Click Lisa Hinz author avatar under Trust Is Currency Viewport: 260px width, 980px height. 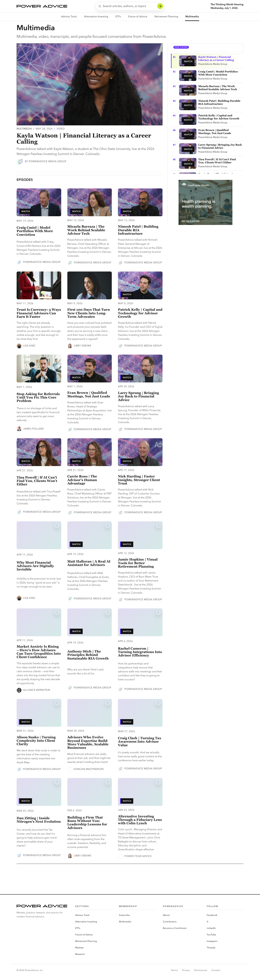(x=19, y=346)
